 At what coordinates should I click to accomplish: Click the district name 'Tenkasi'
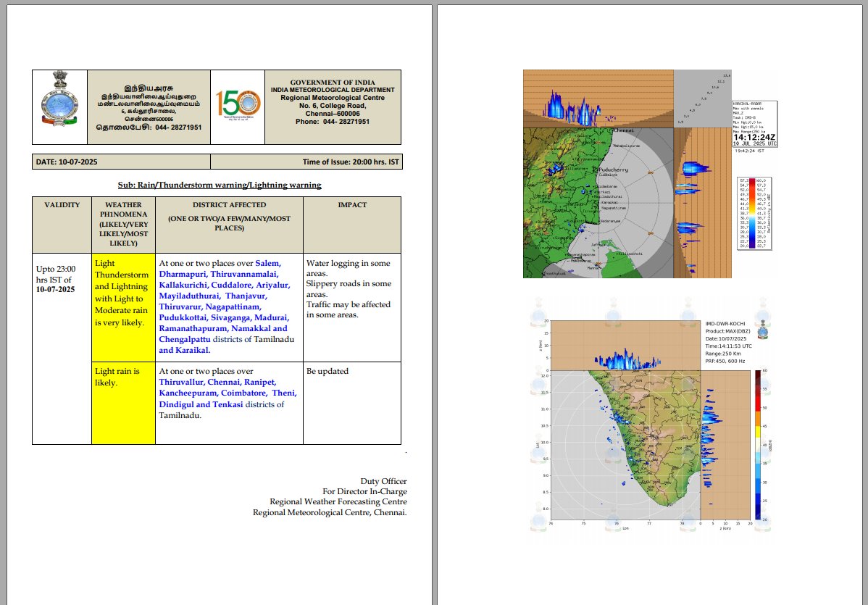click(228, 404)
